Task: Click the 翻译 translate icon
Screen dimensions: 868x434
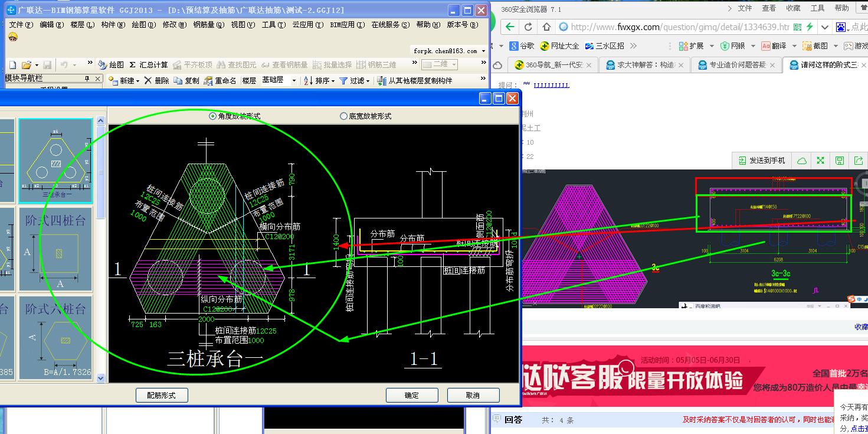Action: pos(766,45)
